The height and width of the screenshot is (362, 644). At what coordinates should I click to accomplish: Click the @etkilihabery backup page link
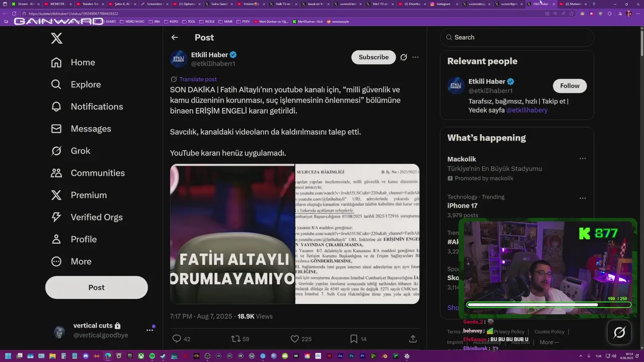point(527,110)
